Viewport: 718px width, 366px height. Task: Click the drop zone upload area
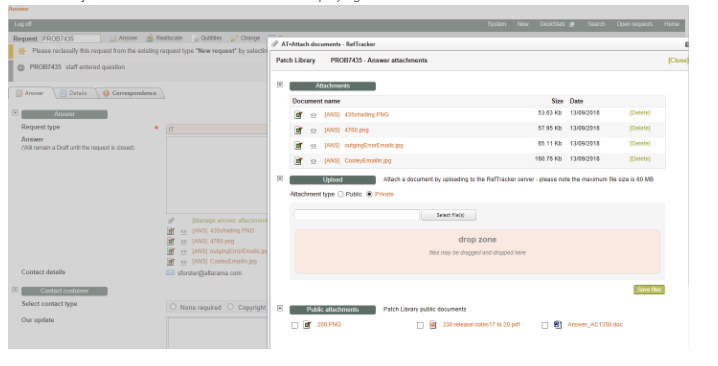[x=477, y=251]
